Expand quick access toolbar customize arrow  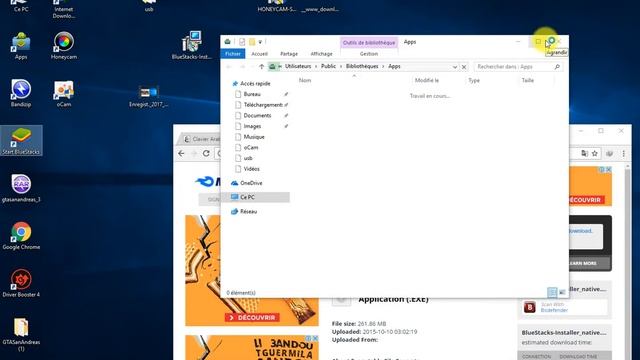260,42
